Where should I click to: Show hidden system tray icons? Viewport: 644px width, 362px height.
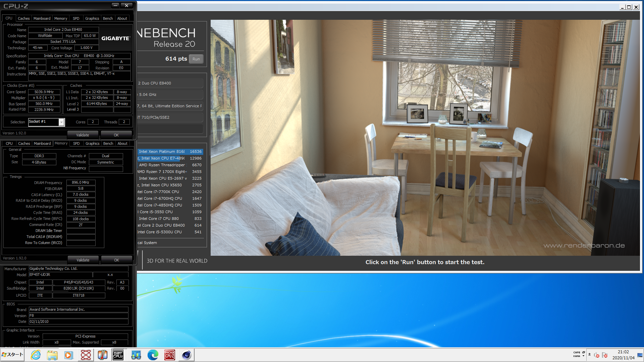click(x=589, y=355)
